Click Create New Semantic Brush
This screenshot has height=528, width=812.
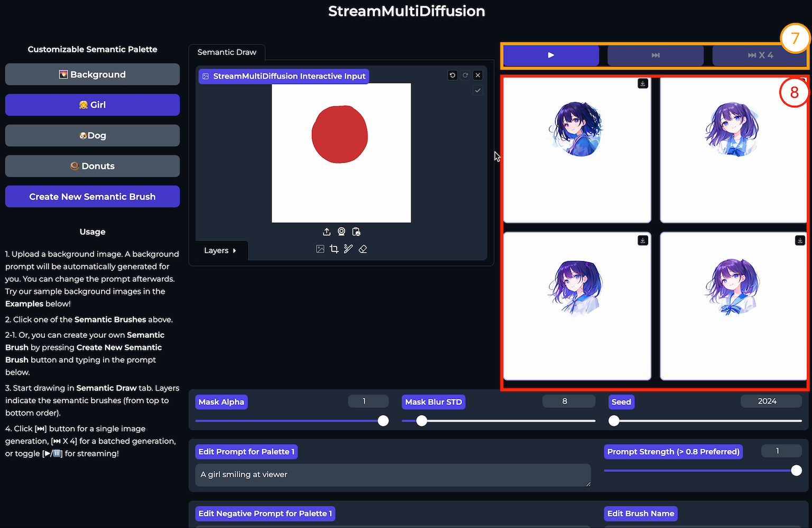pos(93,197)
